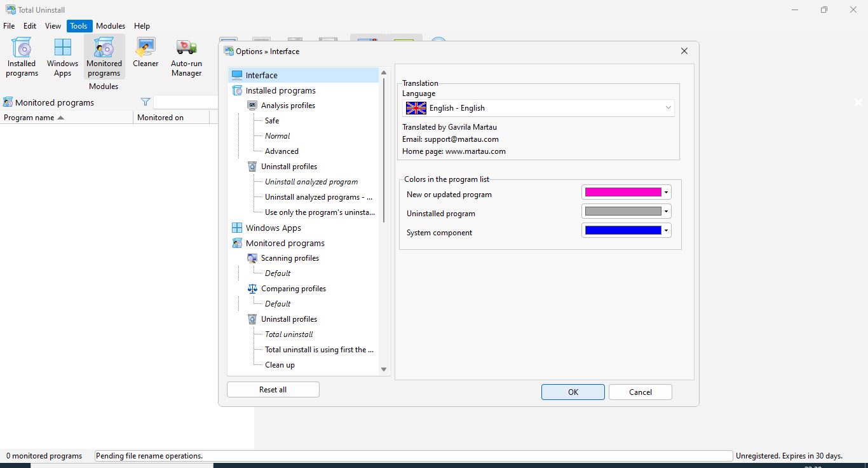Select Clean up profile item

280,365
